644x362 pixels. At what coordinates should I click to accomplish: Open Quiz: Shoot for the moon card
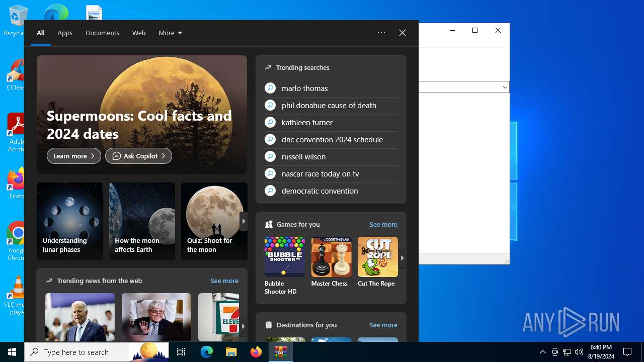(214, 221)
